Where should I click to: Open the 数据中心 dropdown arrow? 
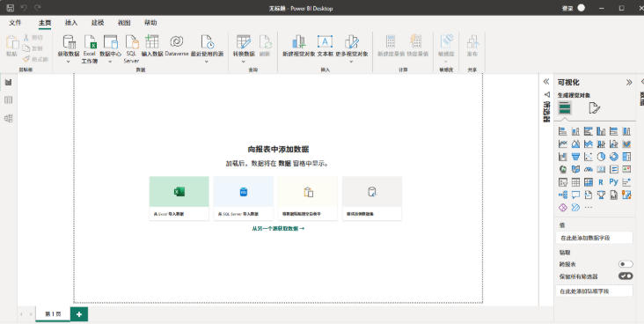[110, 62]
